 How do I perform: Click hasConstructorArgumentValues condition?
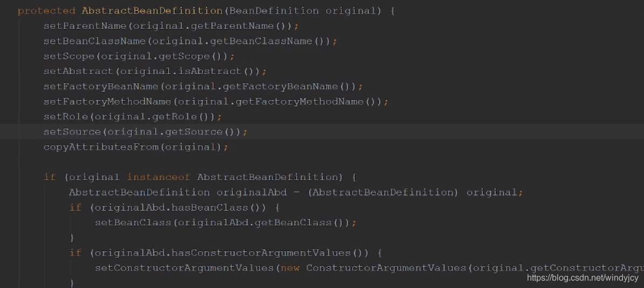click(261, 253)
